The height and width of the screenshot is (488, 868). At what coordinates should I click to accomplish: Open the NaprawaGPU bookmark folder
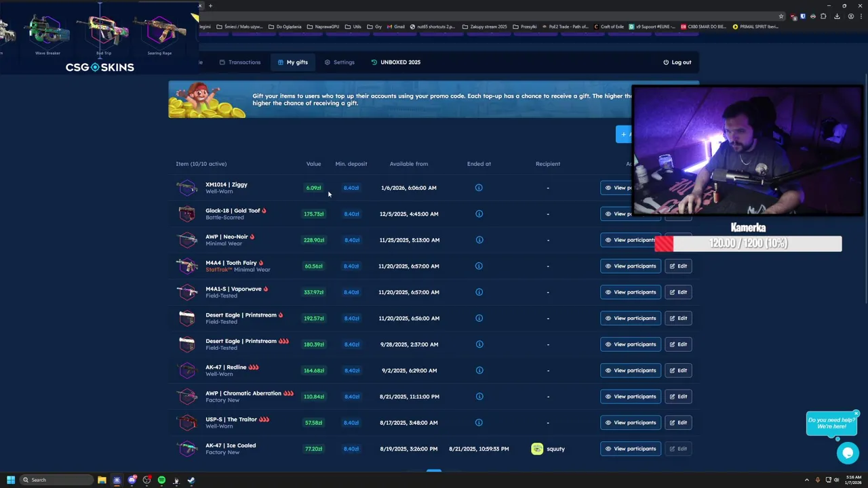click(x=323, y=26)
